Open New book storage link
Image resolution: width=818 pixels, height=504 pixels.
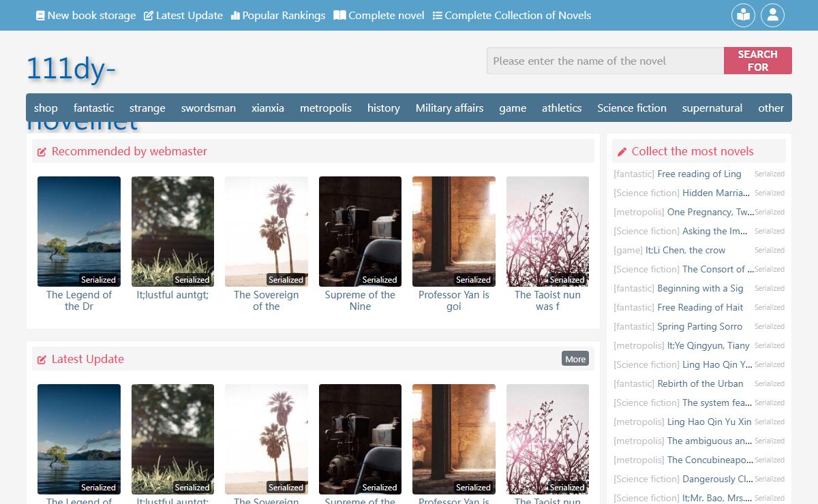click(x=86, y=15)
